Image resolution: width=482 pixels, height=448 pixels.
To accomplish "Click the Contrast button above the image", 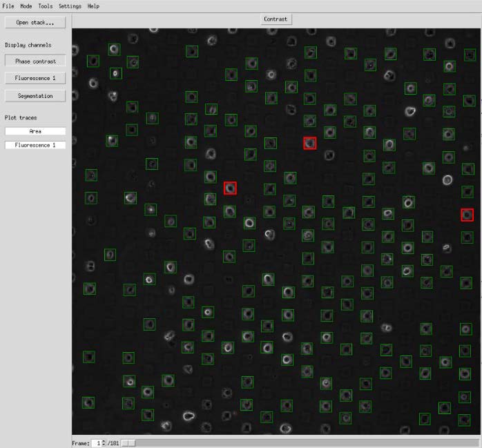I will pyautogui.click(x=276, y=19).
